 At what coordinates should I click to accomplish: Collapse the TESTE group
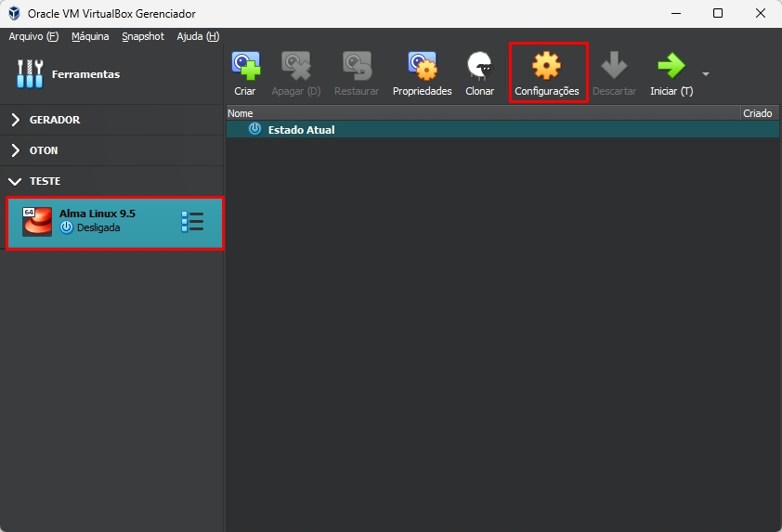[16, 181]
